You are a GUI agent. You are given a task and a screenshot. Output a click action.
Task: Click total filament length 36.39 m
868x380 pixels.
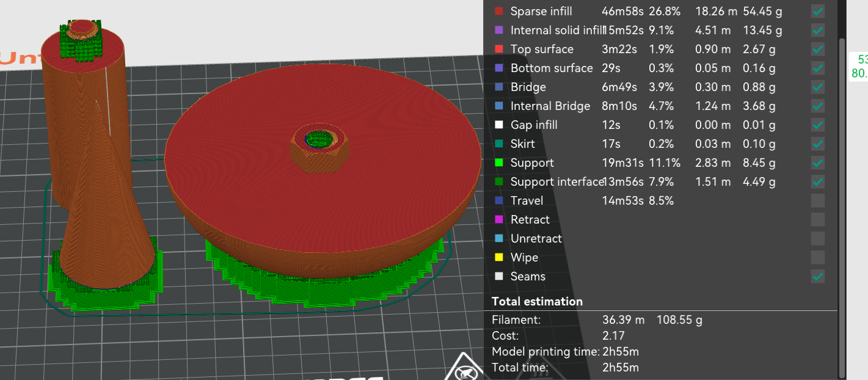tap(623, 319)
